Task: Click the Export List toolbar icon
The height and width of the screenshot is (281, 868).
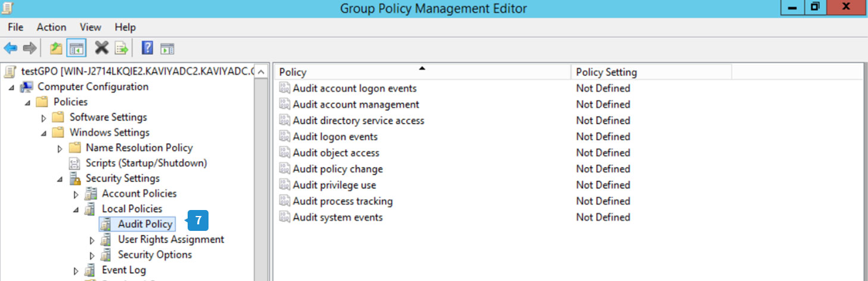Action: point(122,48)
